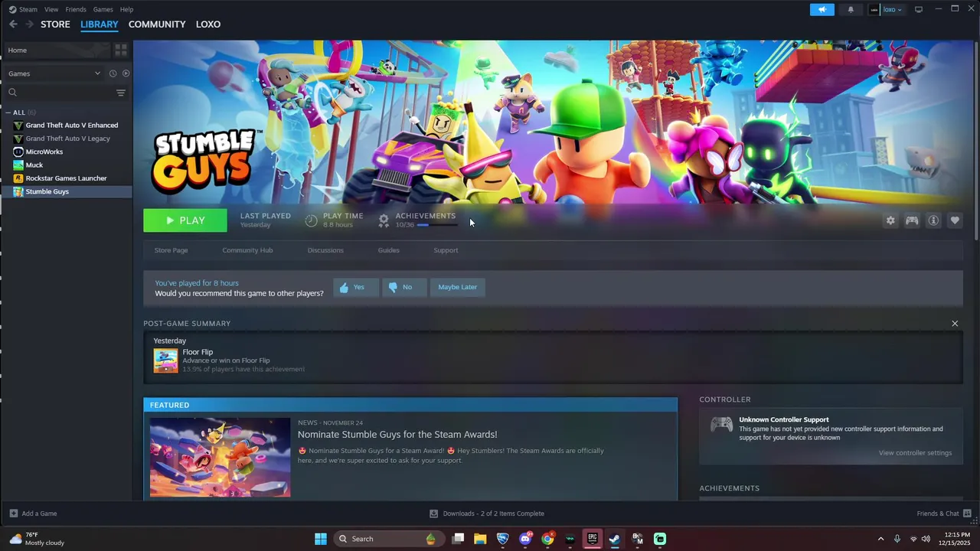Choose Maybe Later for the review

pyautogui.click(x=458, y=287)
